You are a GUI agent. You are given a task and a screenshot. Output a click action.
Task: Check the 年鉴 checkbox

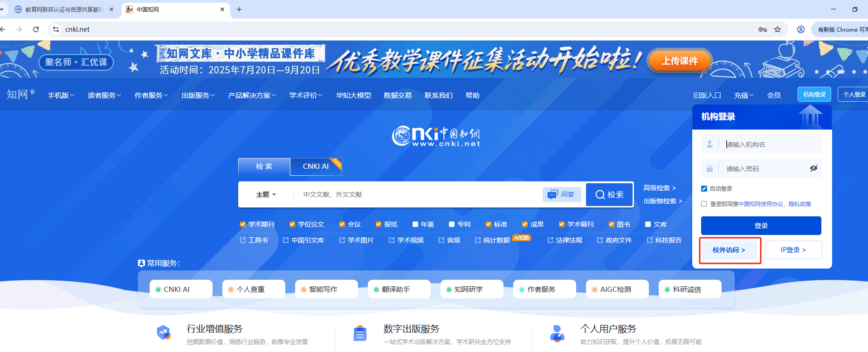pos(415,224)
